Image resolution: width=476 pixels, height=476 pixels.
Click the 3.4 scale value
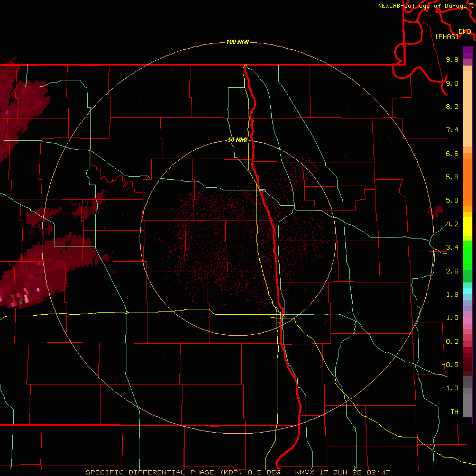click(452, 248)
